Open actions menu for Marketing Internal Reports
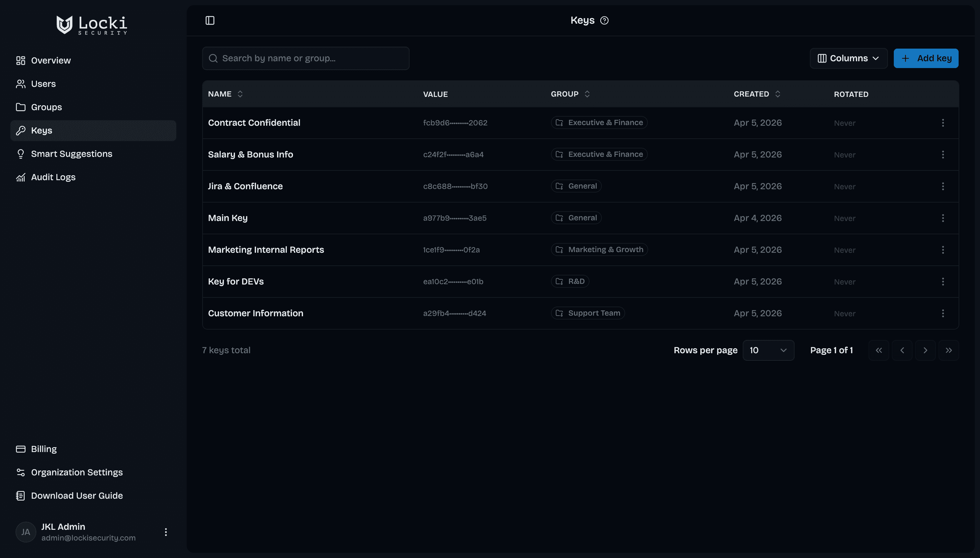Viewport: 980px width, 558px height. click(x=942, y=250)
